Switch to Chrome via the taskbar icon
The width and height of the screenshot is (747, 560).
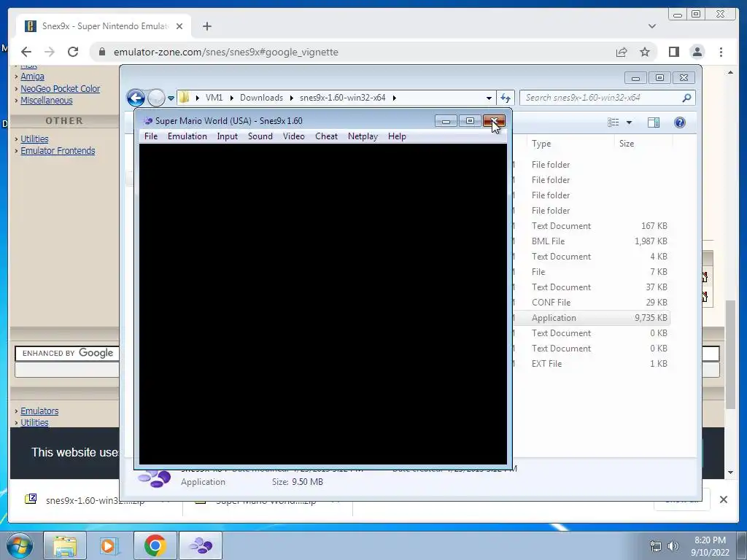click(155, 545)
